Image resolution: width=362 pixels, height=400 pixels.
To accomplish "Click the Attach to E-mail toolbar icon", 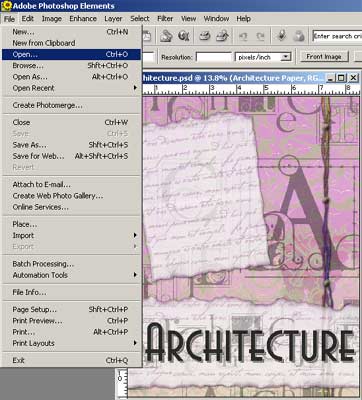I will (x=166, y=36).
